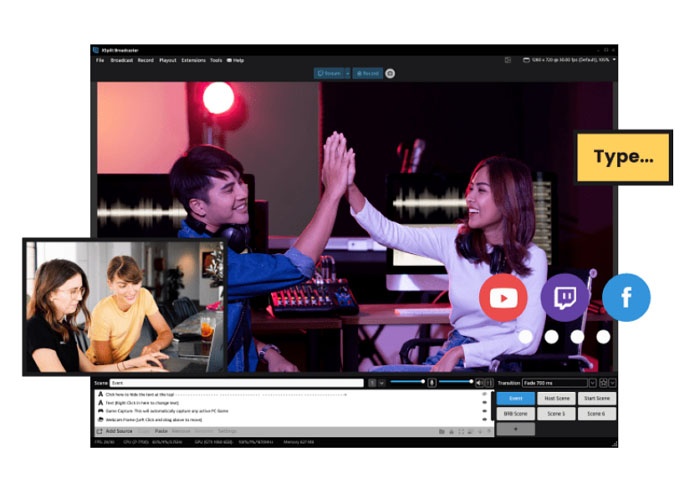Screen dimensions: 700x478
Task: Click the yellow Type... text box
Action: pos(624,157)
